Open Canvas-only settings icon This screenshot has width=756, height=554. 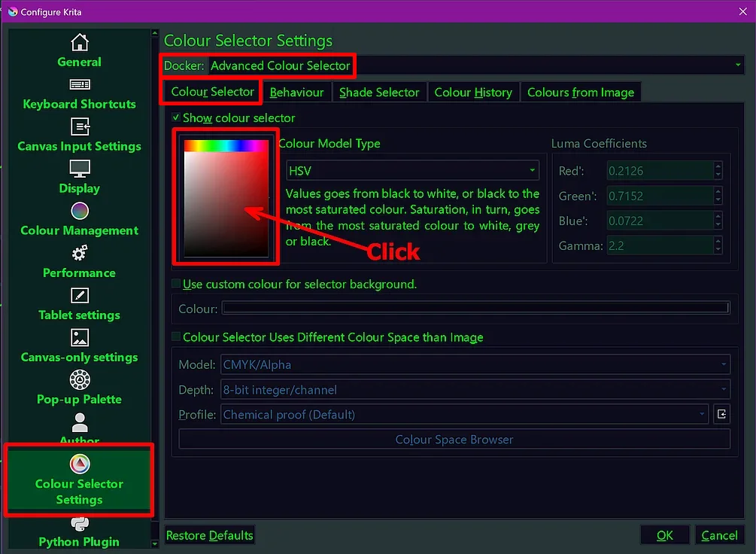click(x=80, y=337)
